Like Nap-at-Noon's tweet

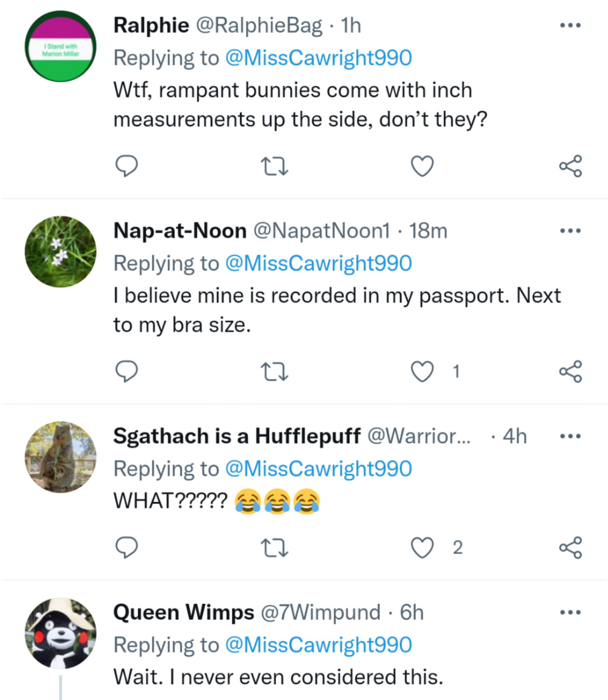(x=422, y=372)
